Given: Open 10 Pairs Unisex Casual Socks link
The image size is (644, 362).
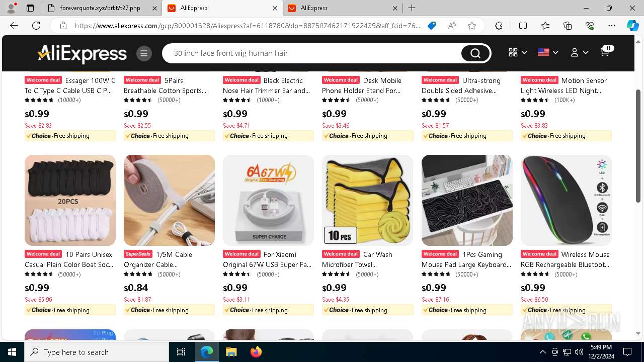Looking at the screenshot, I should click(70, 259).
